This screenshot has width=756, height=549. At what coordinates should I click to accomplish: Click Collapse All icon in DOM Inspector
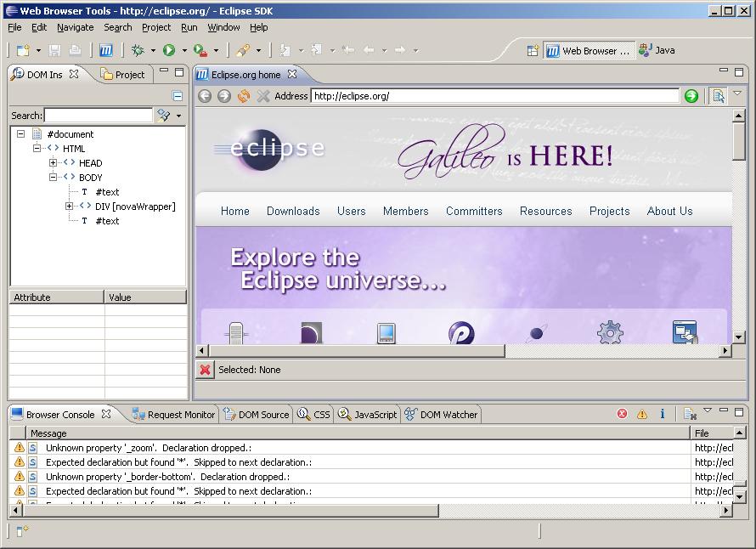(x=178, y=96)
